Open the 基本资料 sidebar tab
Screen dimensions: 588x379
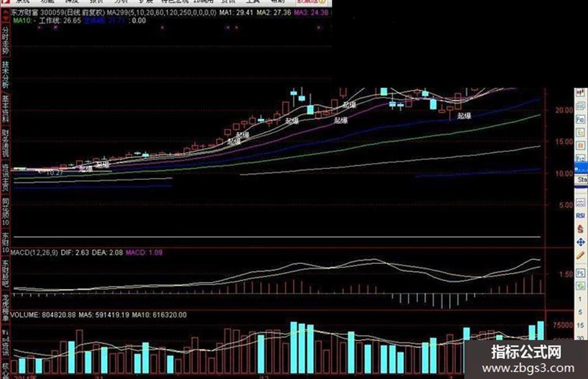pyautogui.click(x=5, y=109)
